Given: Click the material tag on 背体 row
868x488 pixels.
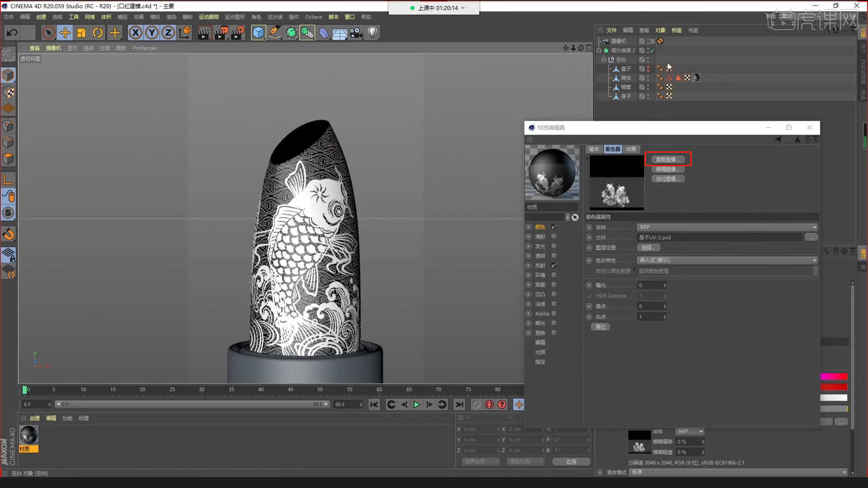Looking at the screenshot, I should [696, 78].
